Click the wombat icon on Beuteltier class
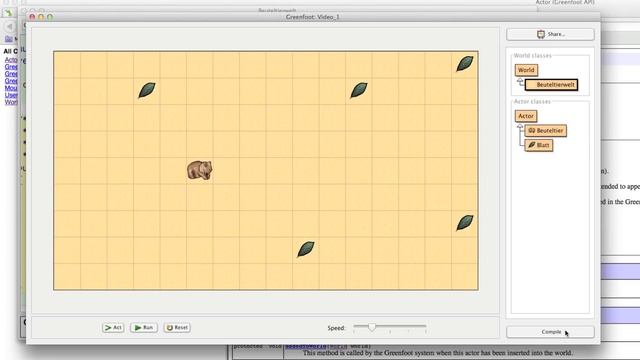 [531, 131]
